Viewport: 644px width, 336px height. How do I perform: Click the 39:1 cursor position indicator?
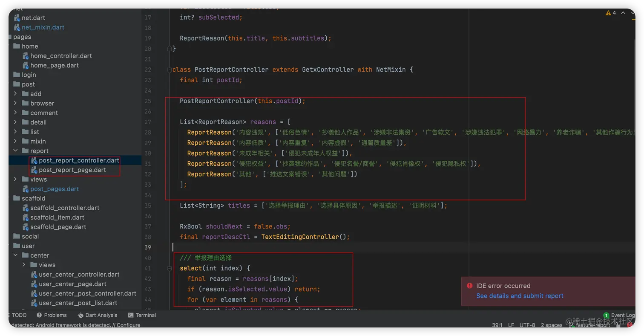point(497,325)
